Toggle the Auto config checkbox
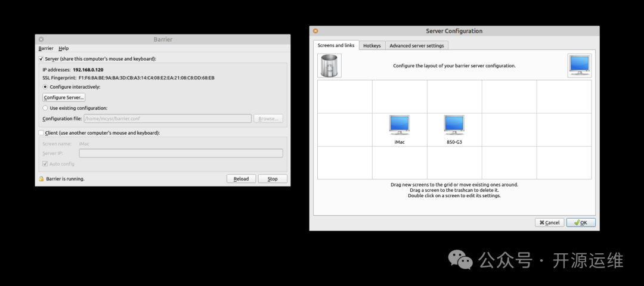Viewport: 644px width, 286px height. (x=45, y=164)
